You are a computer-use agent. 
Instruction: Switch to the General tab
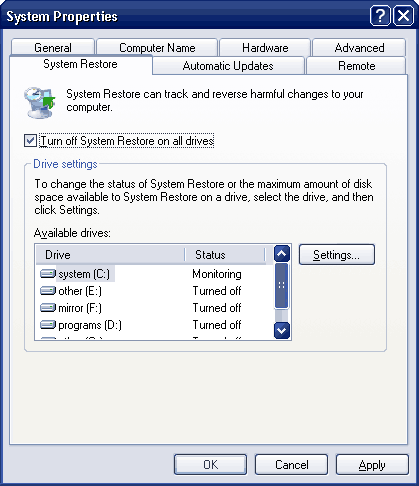[x=53, y=48]
